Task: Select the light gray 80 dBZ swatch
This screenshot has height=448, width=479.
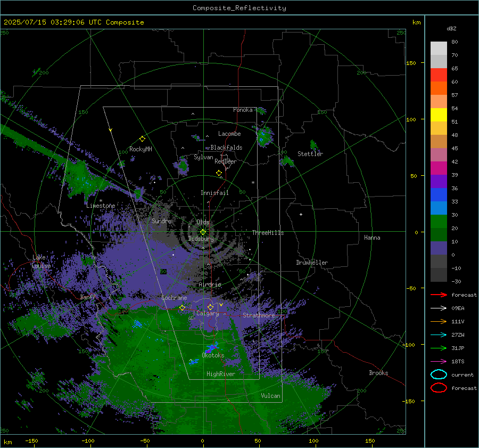Action: pyautogui.click(x=439, y=48)
